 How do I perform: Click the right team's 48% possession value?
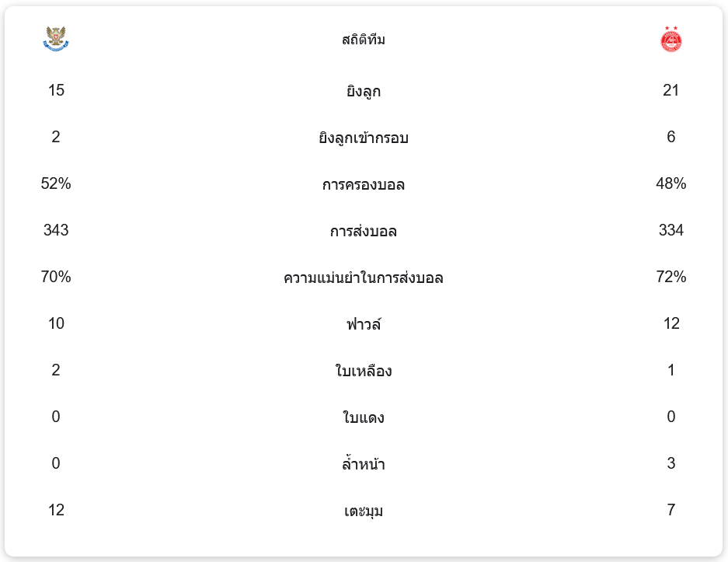(x=671, y=184)
